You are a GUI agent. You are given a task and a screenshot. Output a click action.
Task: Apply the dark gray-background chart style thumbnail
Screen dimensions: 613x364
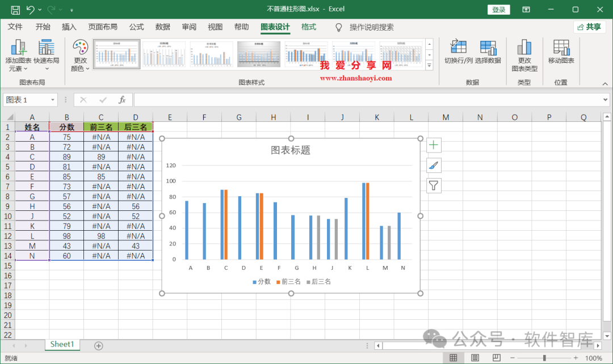tap(258, 54)
